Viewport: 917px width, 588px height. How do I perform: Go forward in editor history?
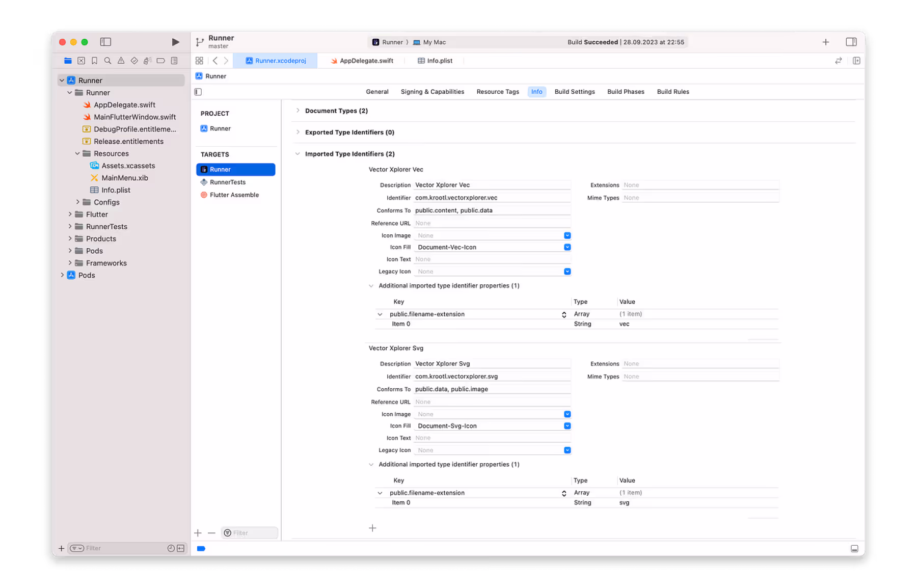click(x=226, y=61)
